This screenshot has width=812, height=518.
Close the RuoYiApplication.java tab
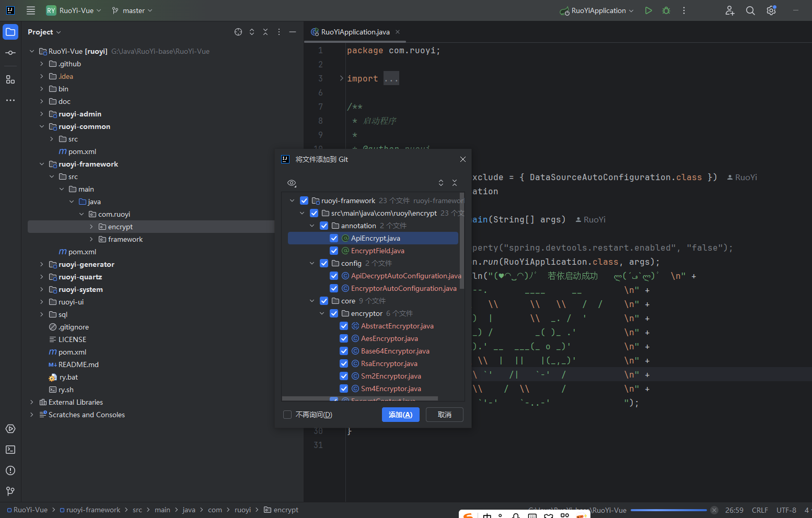point(398,32)
